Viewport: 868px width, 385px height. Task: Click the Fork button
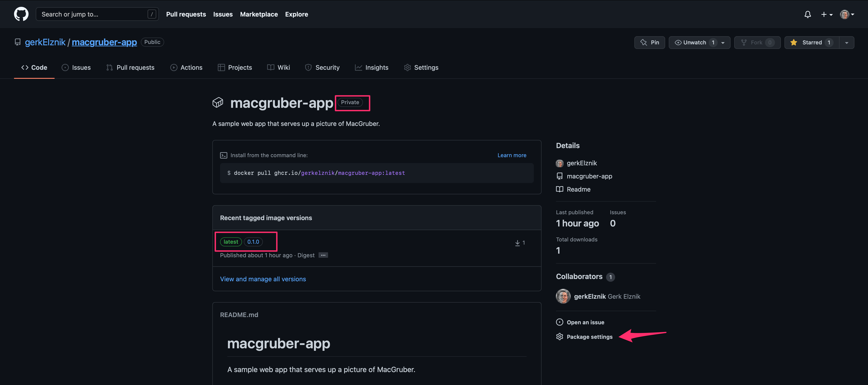[x=757, y=43]
